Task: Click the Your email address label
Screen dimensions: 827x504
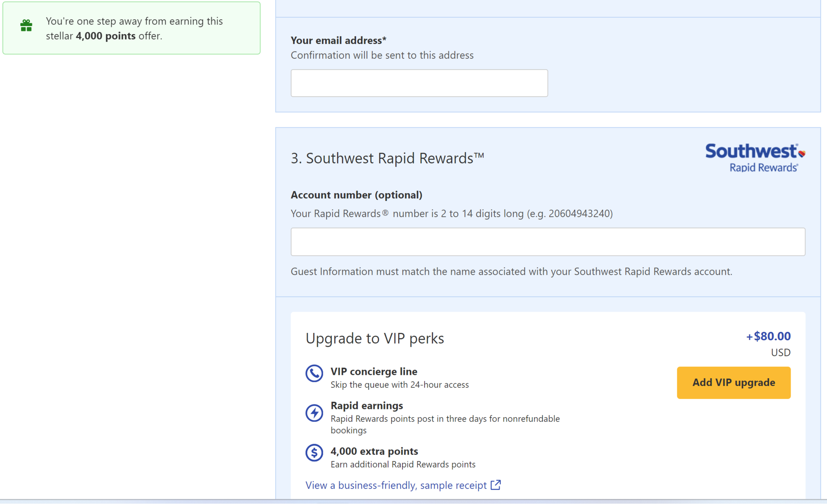Action: pos(338,41)
